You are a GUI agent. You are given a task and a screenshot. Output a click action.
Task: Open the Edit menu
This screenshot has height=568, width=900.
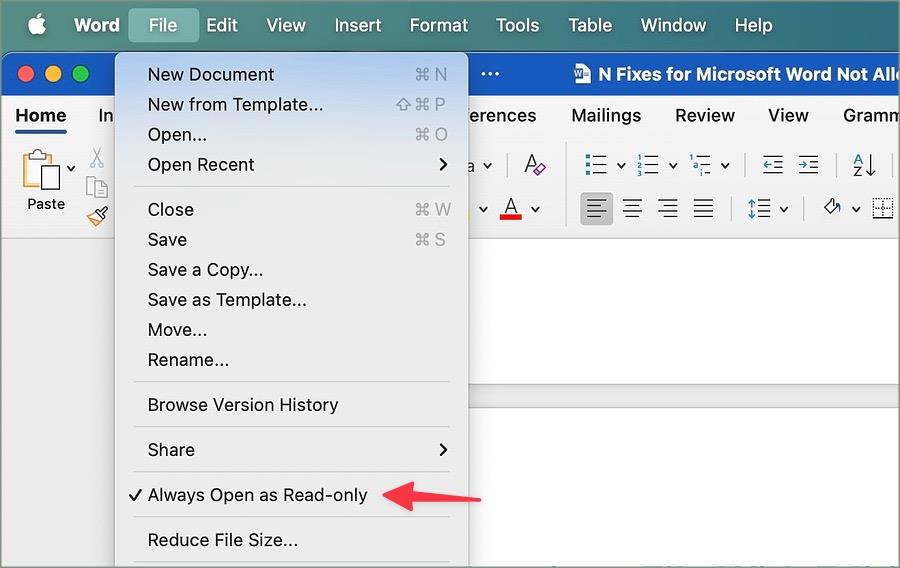pos(222,25)
